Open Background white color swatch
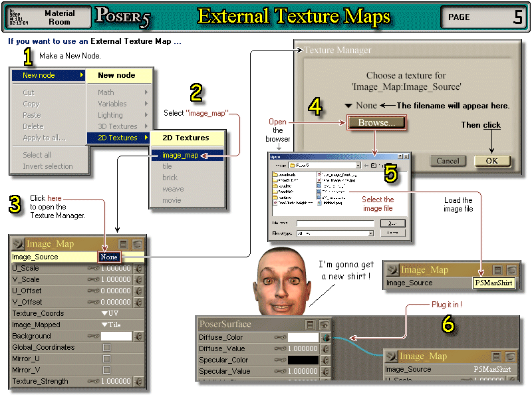Screen dimensions: 532x399 [x=116, y=336]
